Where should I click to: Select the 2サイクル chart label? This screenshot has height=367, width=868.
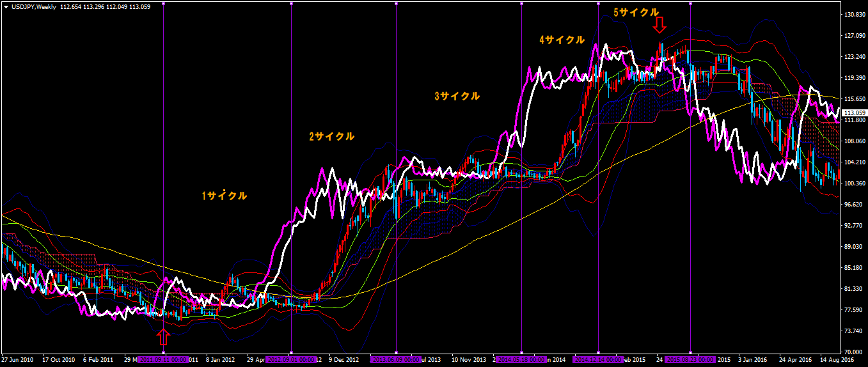331,136
